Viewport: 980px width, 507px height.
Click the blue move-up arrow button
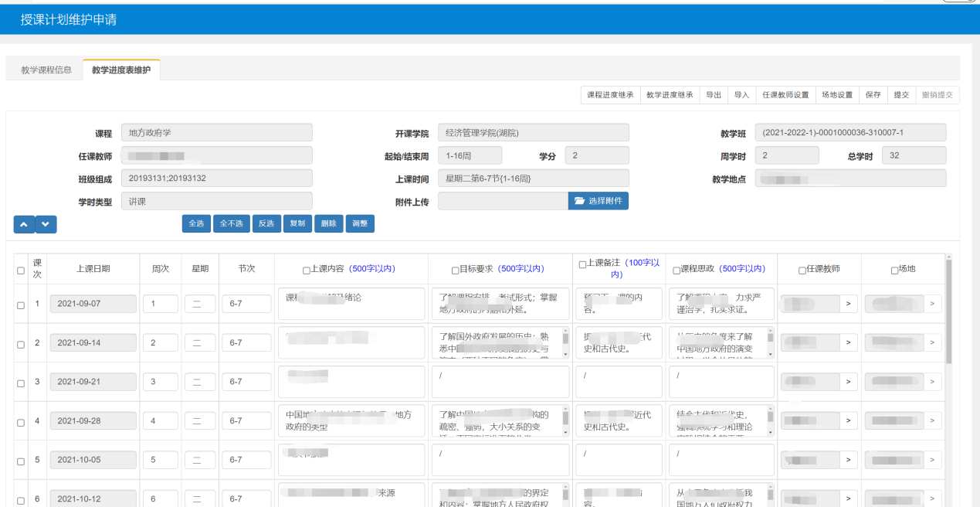pos(24,224)
